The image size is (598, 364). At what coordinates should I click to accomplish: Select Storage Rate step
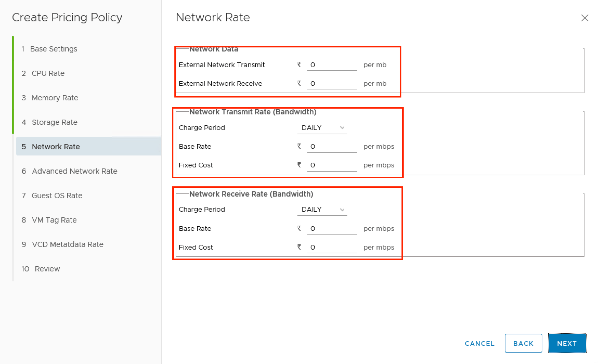pos(54,122)
